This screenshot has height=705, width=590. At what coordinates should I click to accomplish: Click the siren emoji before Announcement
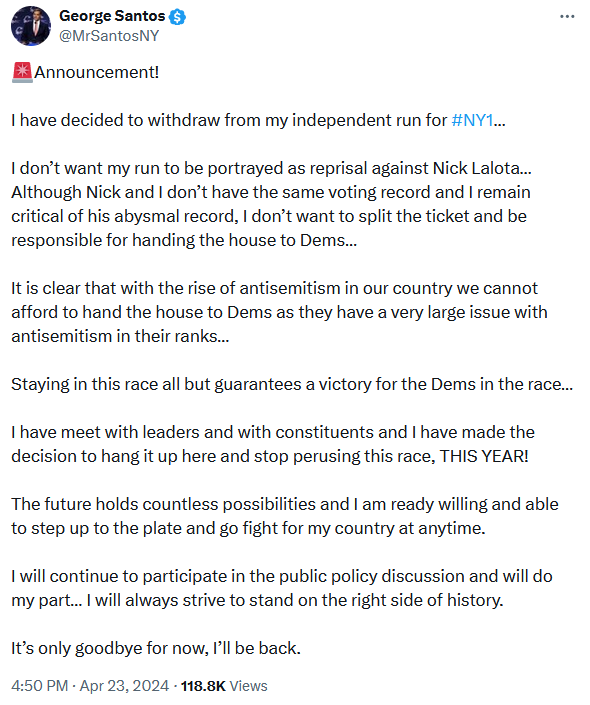22,73
